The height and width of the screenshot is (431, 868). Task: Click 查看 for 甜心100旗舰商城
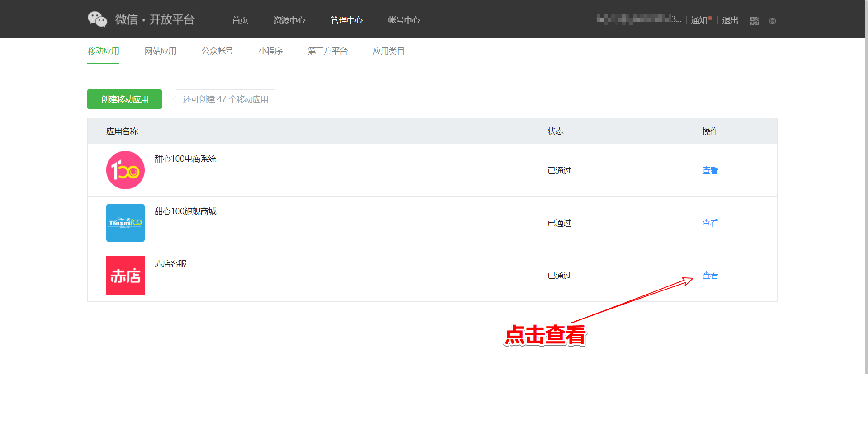(x=710, y=223)
